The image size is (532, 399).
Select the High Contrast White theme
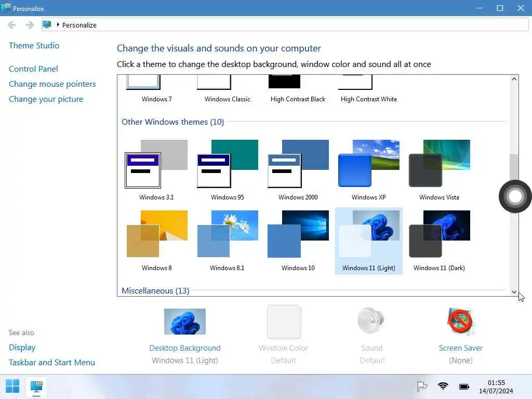[369, 89]
